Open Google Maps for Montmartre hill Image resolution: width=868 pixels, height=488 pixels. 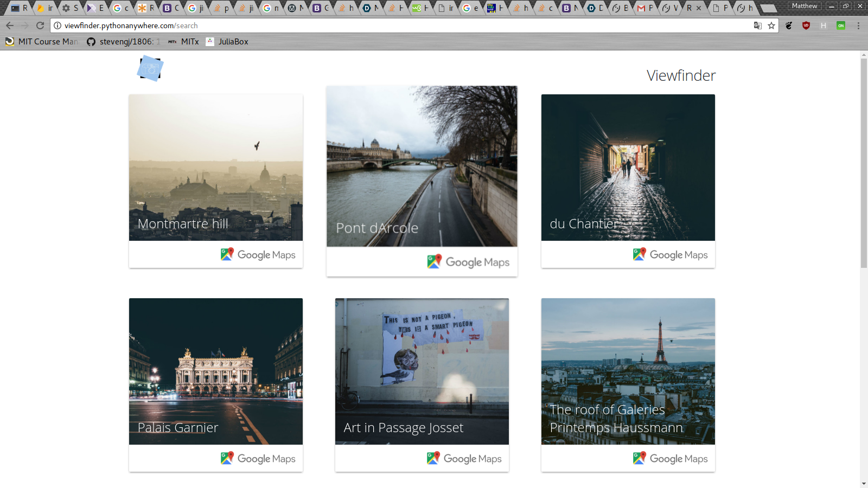pos(258,254)
